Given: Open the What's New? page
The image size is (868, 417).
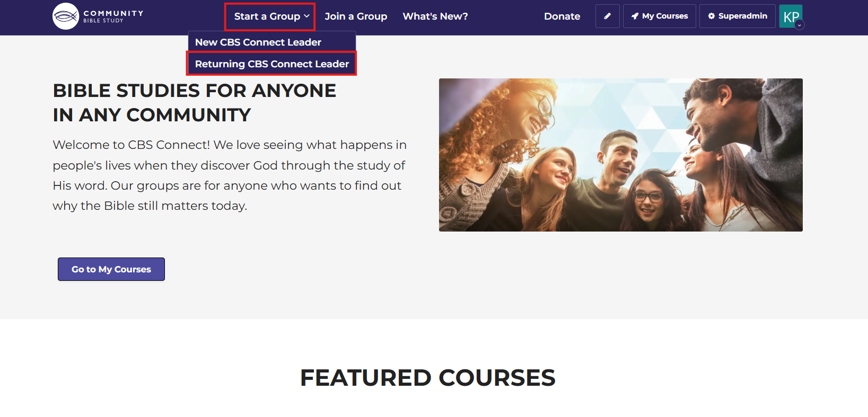Looking at the screenshot, I should 435,16.
